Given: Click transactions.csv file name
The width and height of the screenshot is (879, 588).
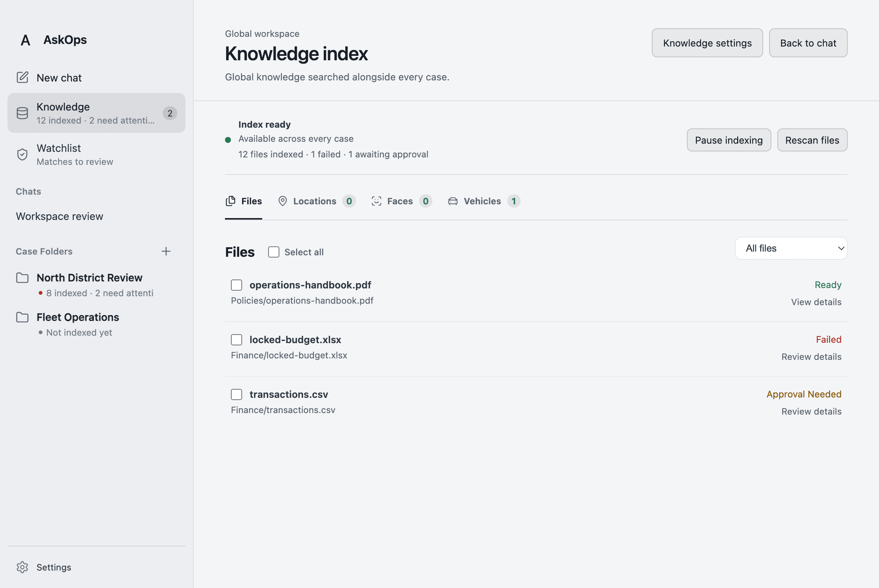Looking at the screenshot, I should point(289,394).
